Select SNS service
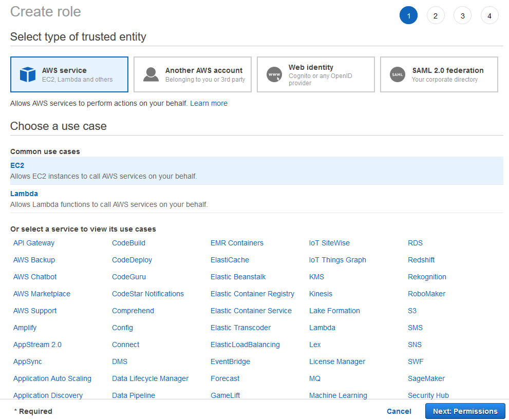 tap(414, 345)
